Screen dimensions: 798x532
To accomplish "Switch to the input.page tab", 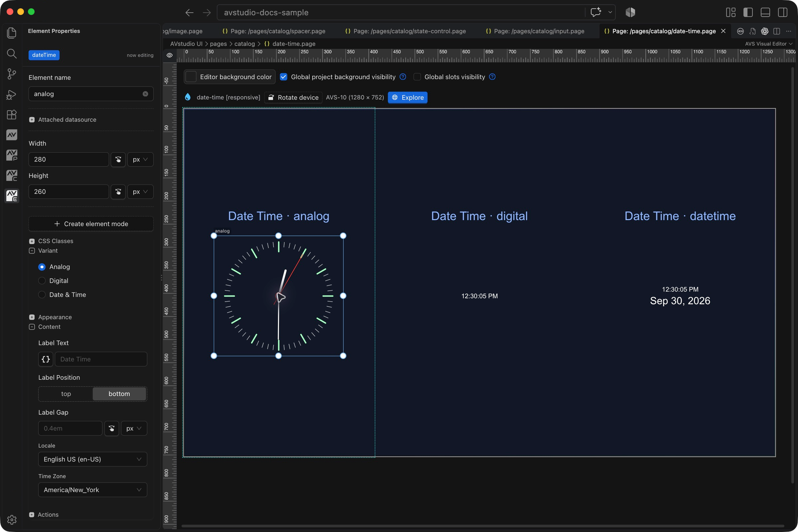I will pyautogui.click(x=535, y=31).
